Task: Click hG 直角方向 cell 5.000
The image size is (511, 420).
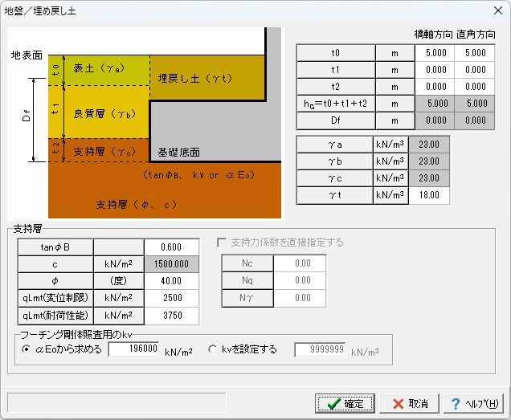Action: [475, 104]
